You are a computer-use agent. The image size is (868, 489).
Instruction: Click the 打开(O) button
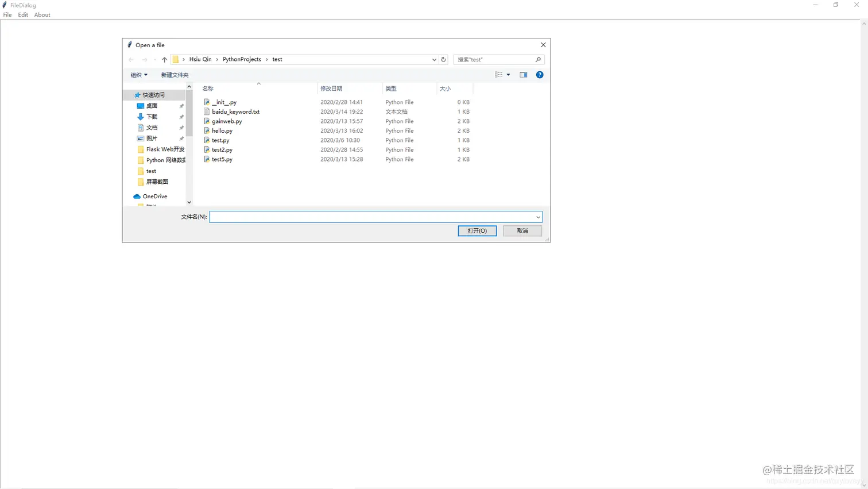click(477, 230)
